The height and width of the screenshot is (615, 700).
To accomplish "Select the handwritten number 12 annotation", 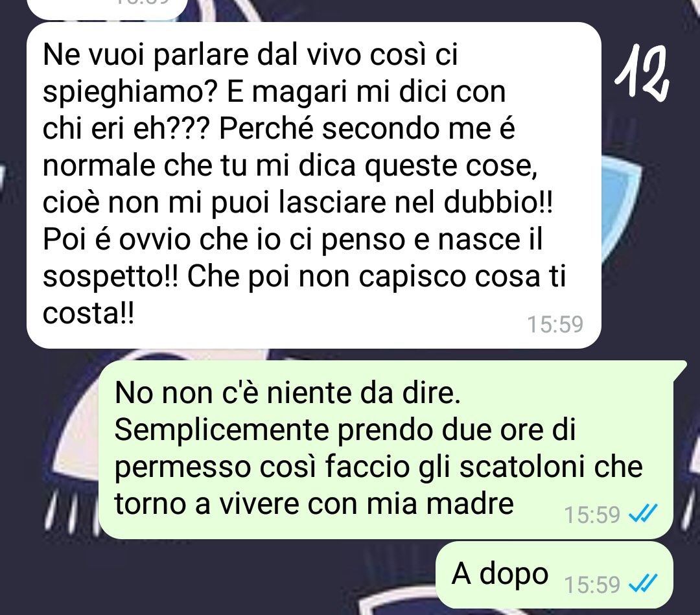I will pos(643,71).
